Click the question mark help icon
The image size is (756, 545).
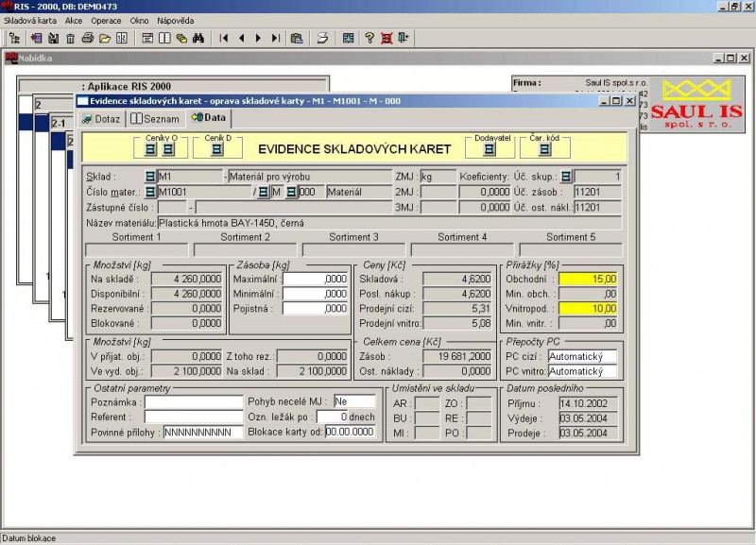tap(368, 39)
